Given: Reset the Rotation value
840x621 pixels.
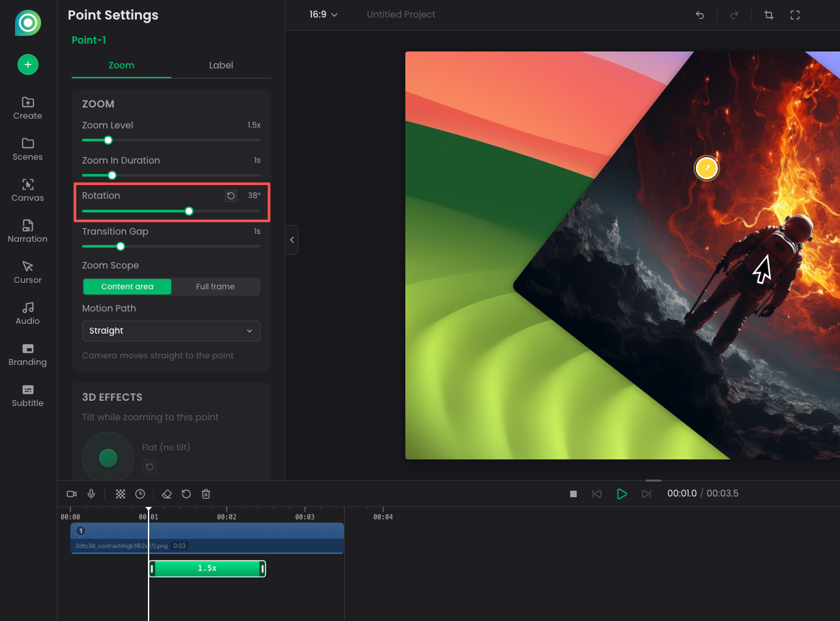Looking at the screenshot, I should tap(231, 195).
